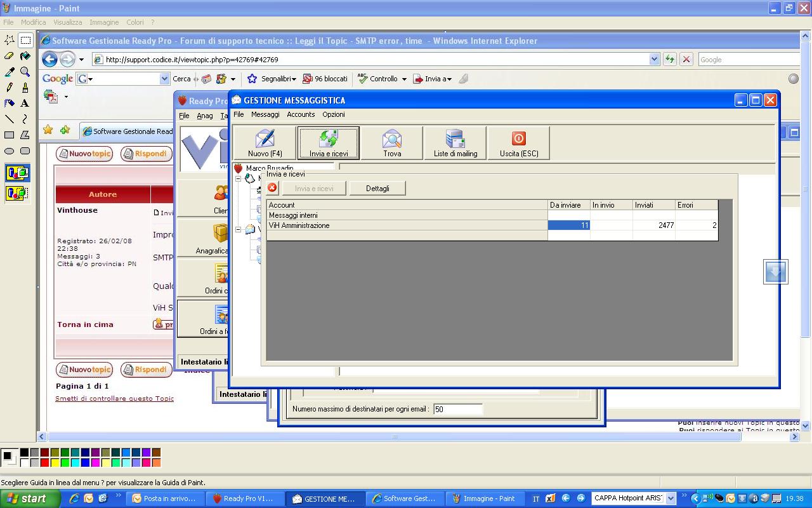This screenshot has height=508, width=812.
Task: Select the Eraser tool in Paint
Action: point(10,56)
